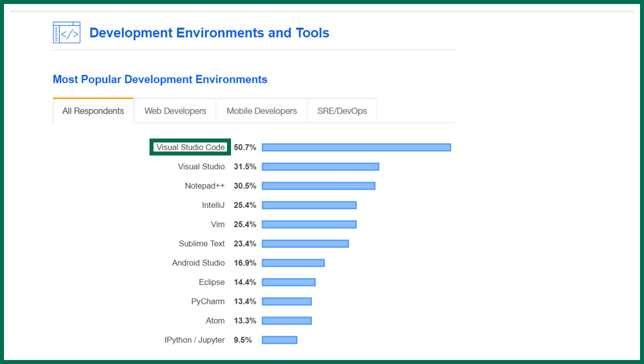This screenshot has height=364, width=644.
Task: Click the 9.5% value
Action: [243, 340]
